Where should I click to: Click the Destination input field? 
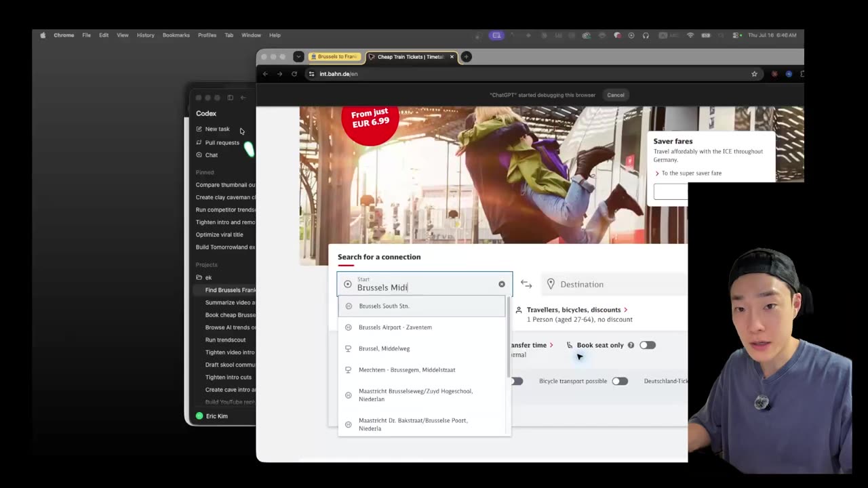tap(614, 284)
